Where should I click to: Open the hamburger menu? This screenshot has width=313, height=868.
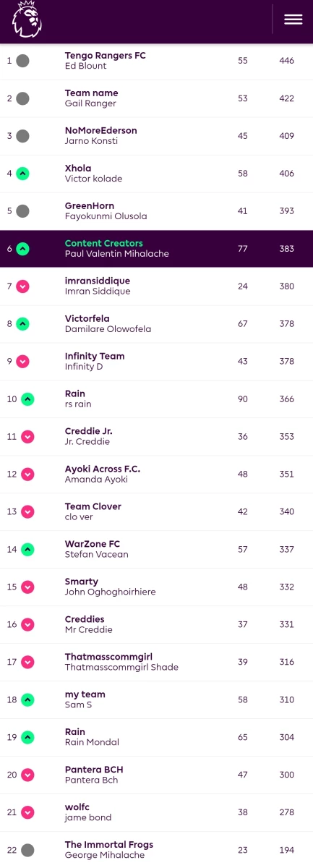click(293, 20)
